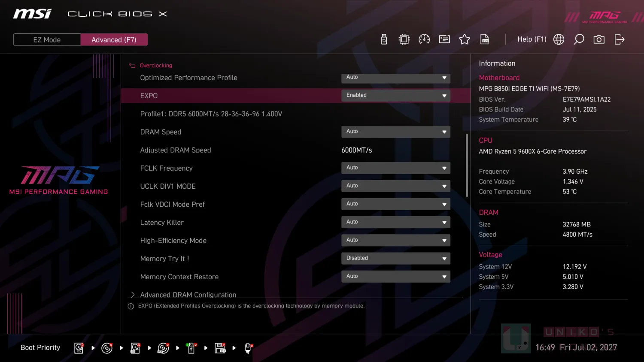This screenshot has height=362, width=644.
Task: Open the M-Flash USB BIOS update icon
Action: [384, 39]
